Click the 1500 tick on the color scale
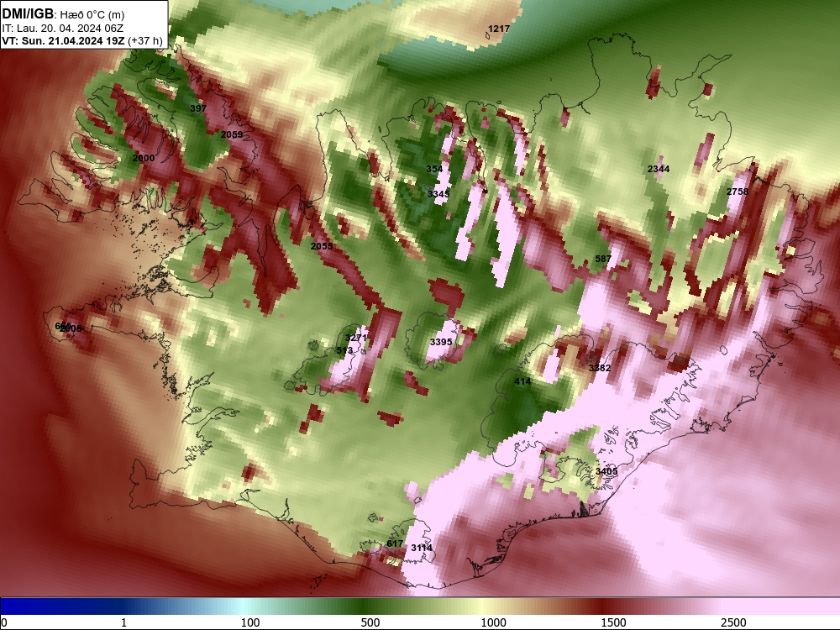 pos(613,622)
